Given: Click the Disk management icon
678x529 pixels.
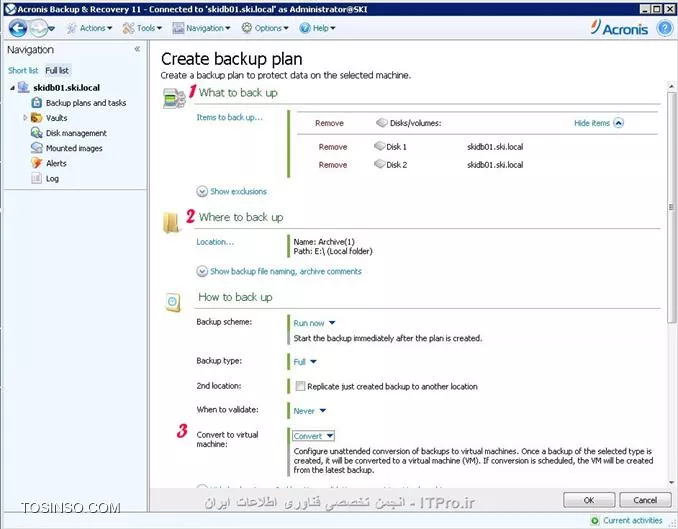Looking at the screenshot, I should coord(37,133).
